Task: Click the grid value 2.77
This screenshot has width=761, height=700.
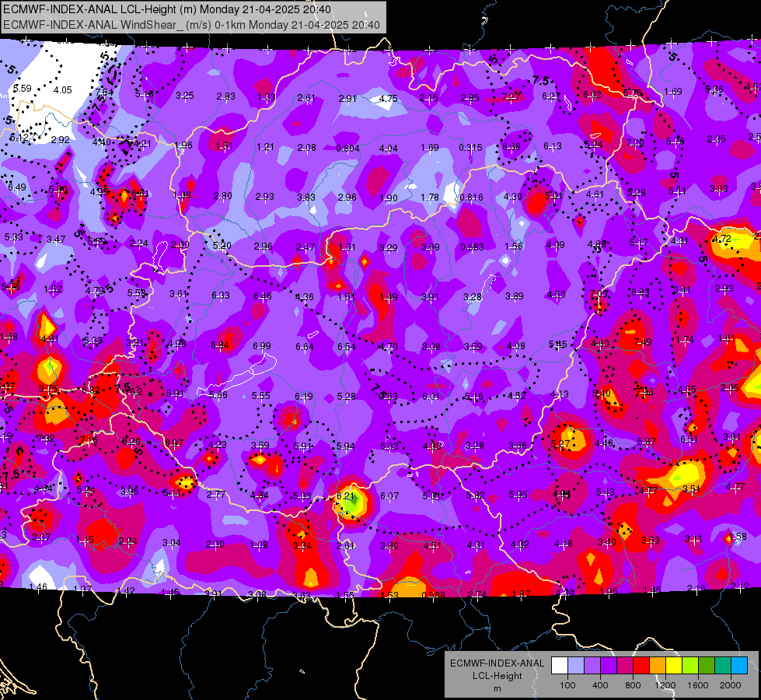Action: 216,495
